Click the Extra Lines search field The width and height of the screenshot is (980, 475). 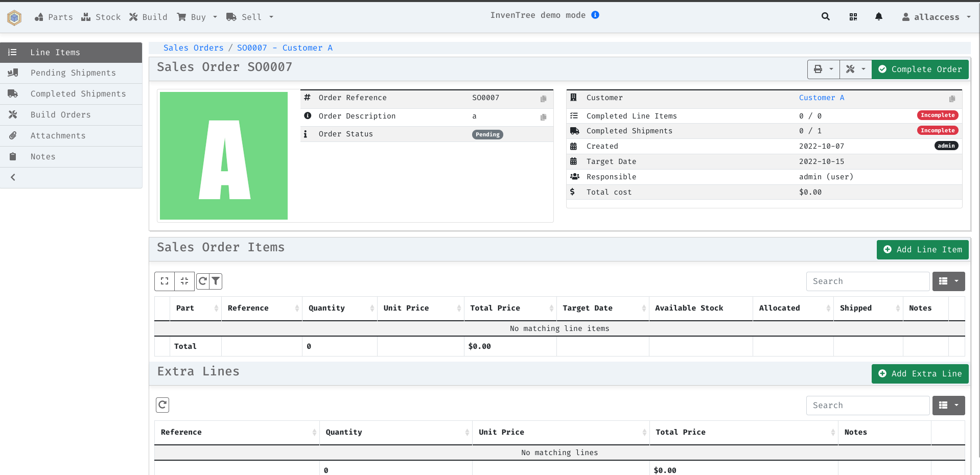[867, 405]
